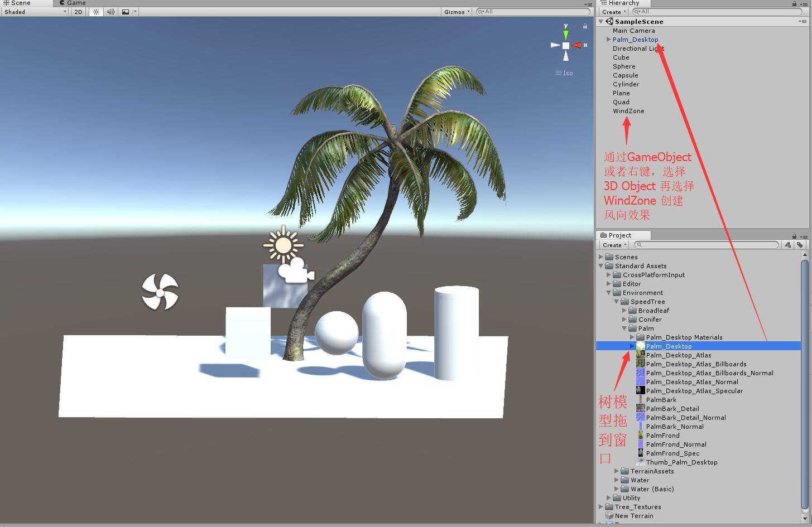Open the Shaded draw mode dropdown
812x527 pixels.
coord(35,12)
